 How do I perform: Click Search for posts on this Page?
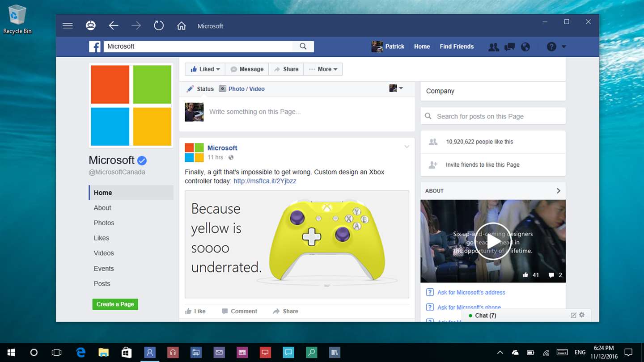coord(493,116)
